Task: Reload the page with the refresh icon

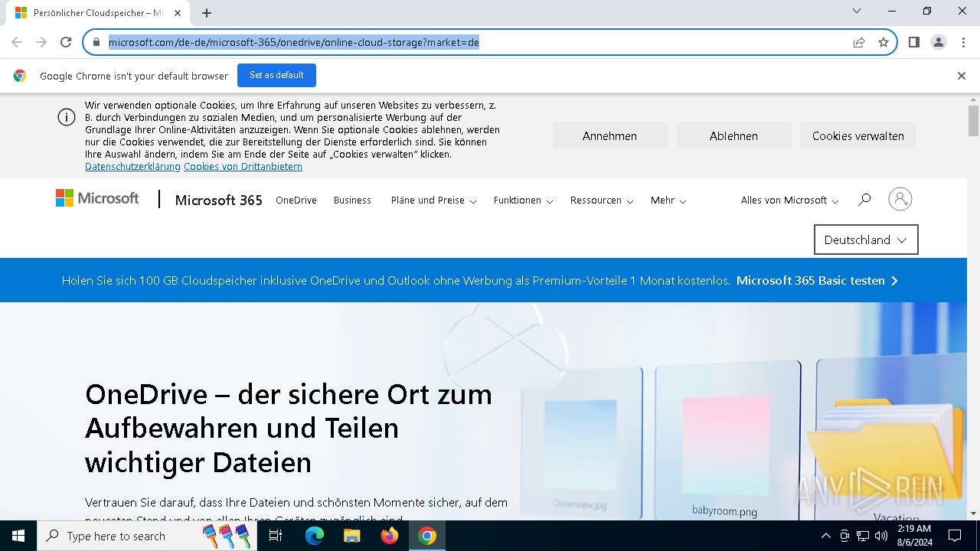Action: [66, 42]
